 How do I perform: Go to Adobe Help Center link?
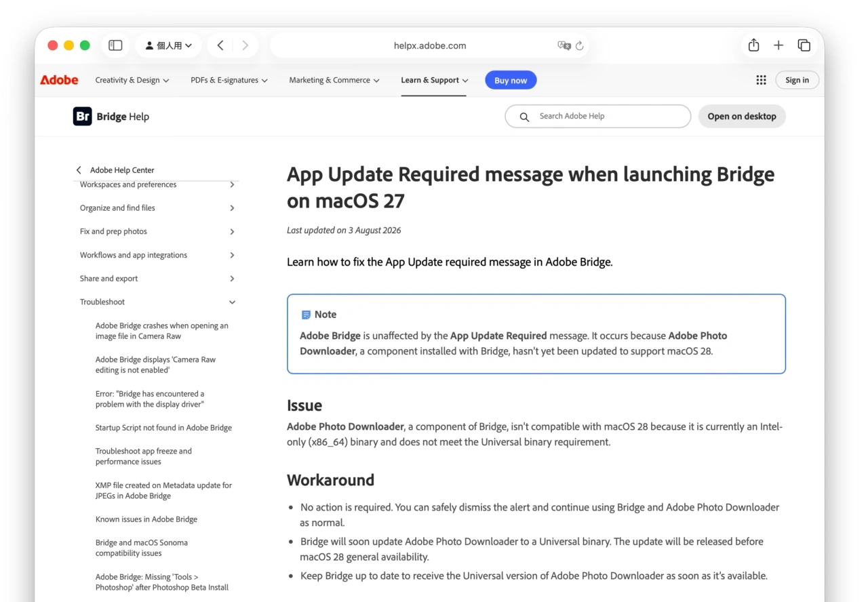[122, 170]
